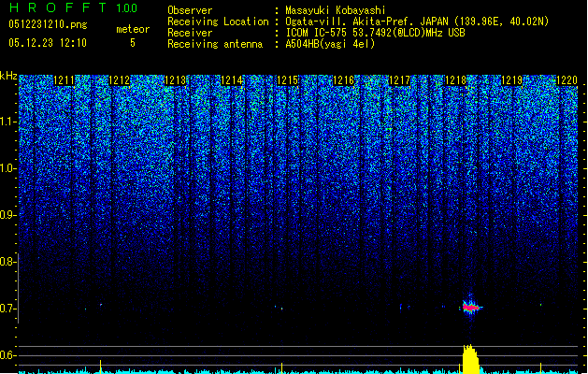The image size is (588, 374).
Task: Select observer name Masayuki Kobayashi
Action: coord(336,10)
